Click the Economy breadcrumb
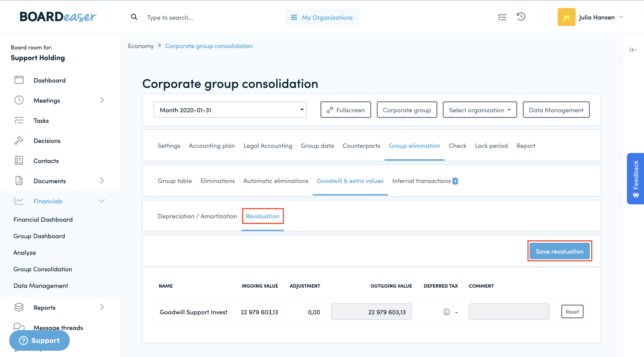The width and height of the screenshot is (644, 357). (141, 46)
